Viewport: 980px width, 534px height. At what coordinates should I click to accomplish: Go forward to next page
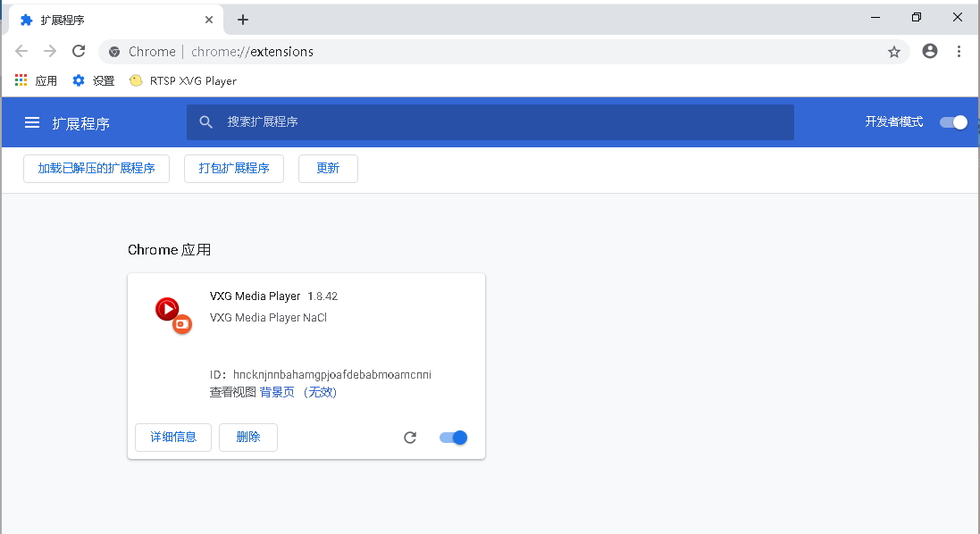click(x=50, y=51)
